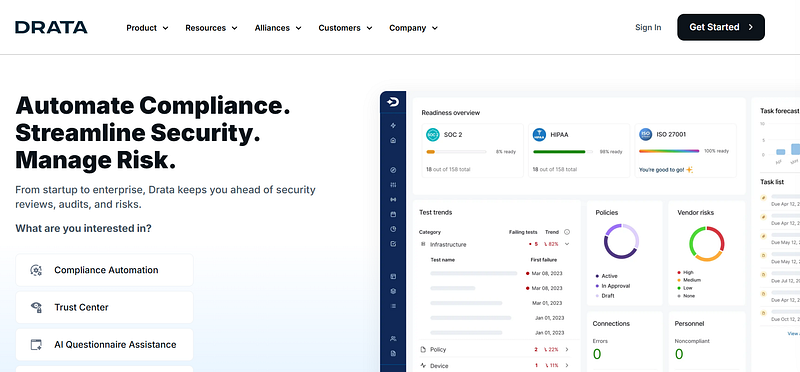Expand the Alliances navigation menu
The height and width of the screenshot is (372, 800).
tap(278, 28)
